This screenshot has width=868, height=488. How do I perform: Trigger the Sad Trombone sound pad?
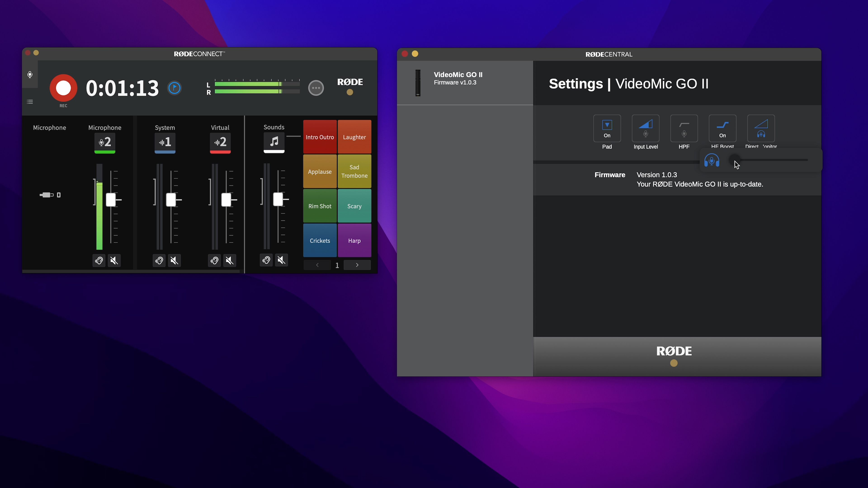pos(354,171)
